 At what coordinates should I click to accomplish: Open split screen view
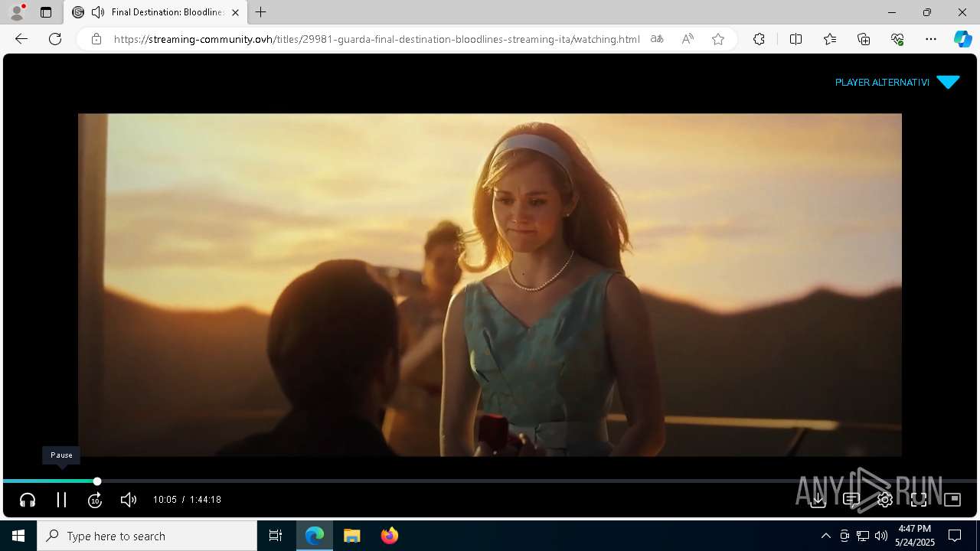[x=795, y=39]
